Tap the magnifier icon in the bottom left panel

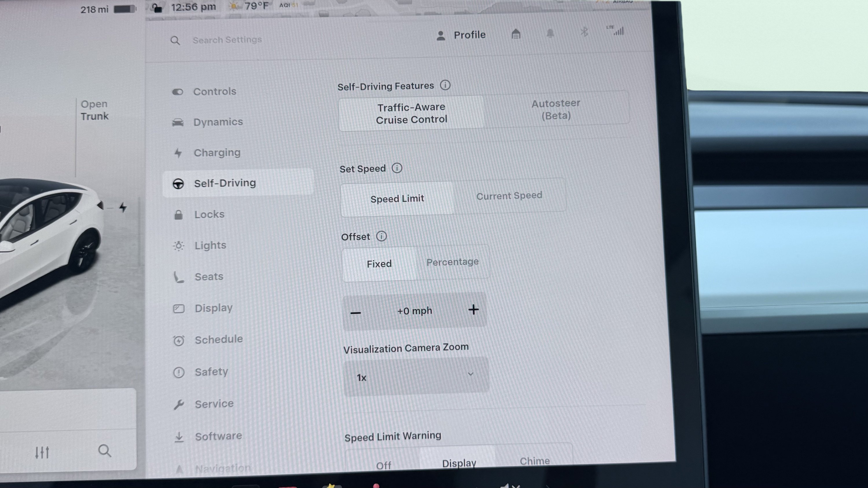tap(104, 450)
